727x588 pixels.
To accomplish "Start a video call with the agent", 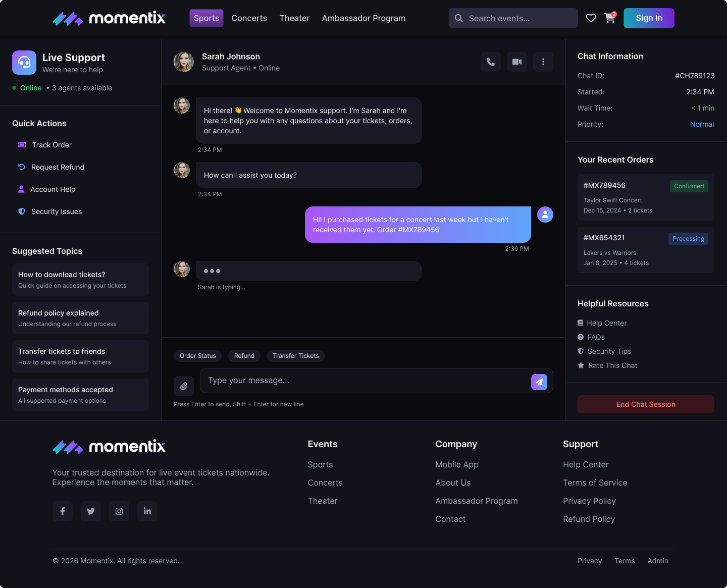I will pyautogui.click(x=517, y=62).
